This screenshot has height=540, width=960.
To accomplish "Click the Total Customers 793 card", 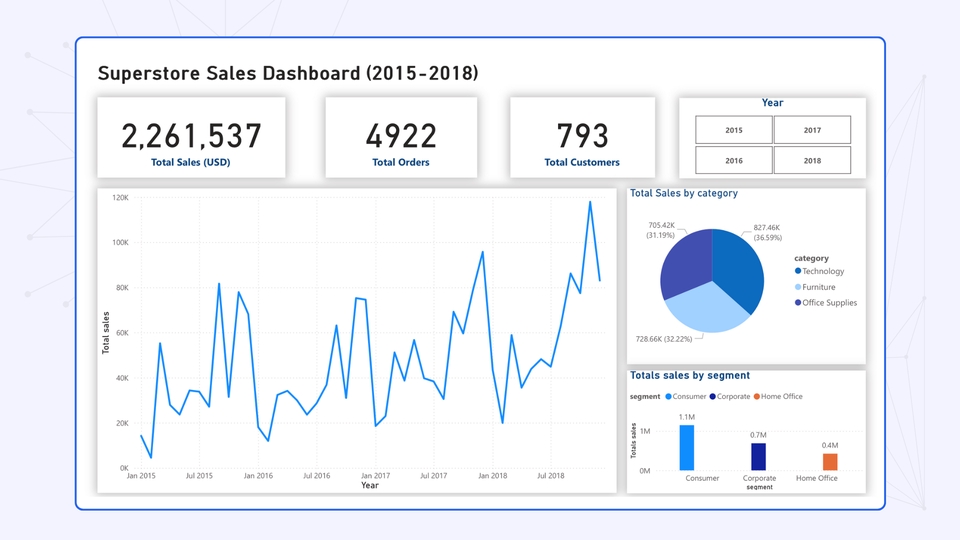I will tap(582, 138).
